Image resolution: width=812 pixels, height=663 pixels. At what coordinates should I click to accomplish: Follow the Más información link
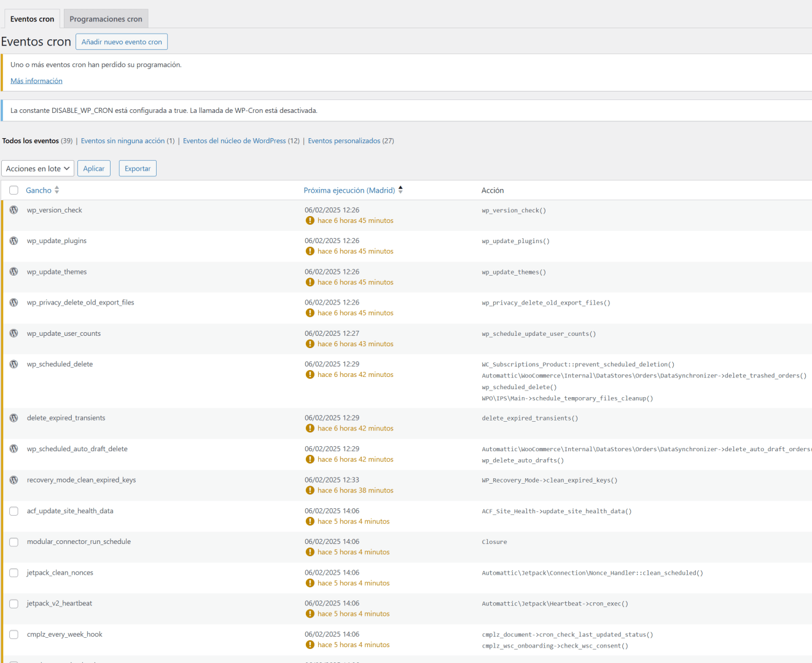(36, 81)
